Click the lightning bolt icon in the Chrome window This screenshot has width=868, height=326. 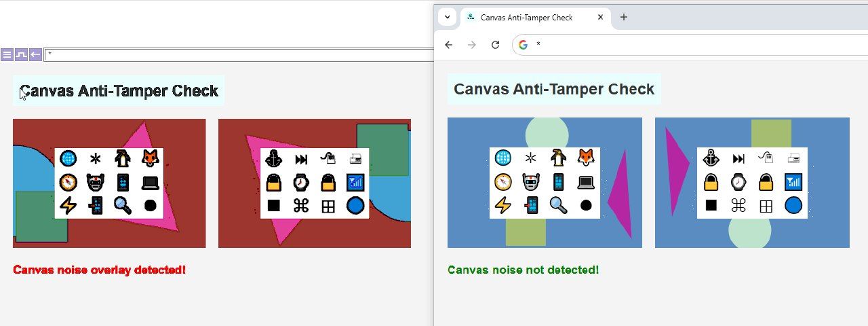click(503, 205)
